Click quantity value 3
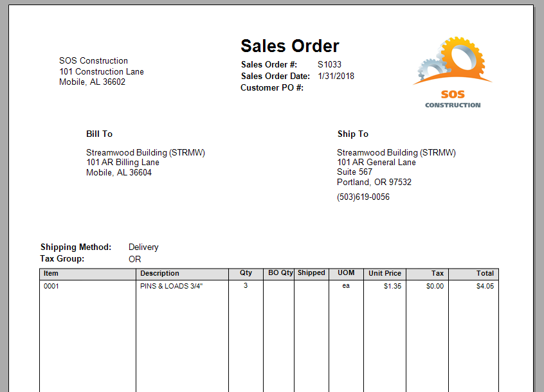 point(246,285)
